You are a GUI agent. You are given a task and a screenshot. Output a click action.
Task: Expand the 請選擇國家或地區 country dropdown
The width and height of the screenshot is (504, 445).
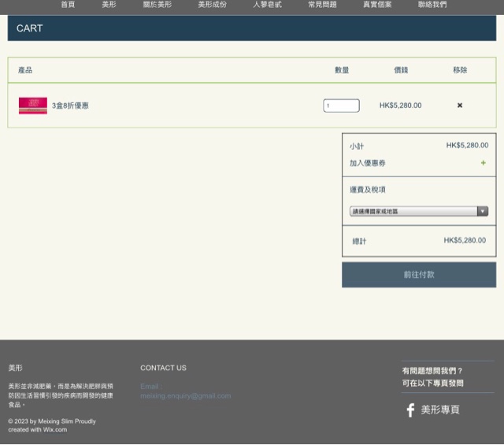click(419, 211)
